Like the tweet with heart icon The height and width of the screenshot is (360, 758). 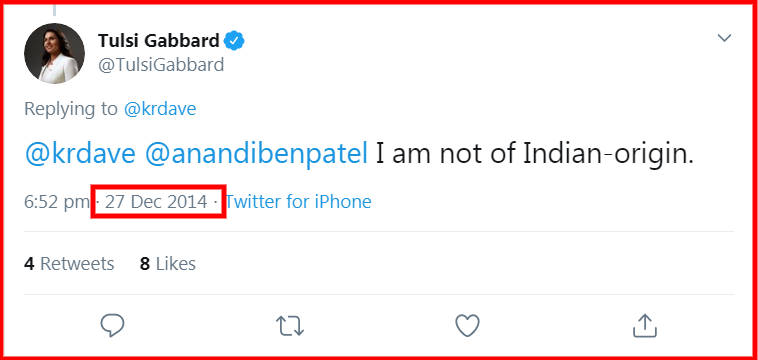point(467,326)
